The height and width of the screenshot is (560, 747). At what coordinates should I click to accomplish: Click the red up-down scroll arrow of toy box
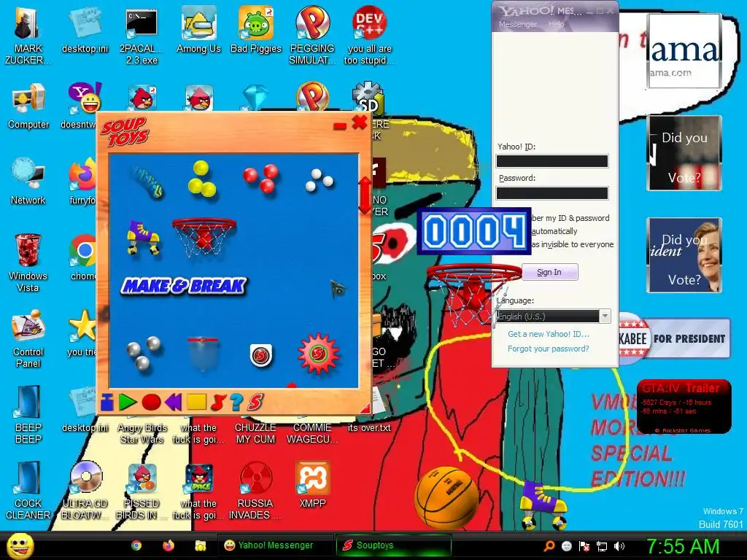[365, 195]
